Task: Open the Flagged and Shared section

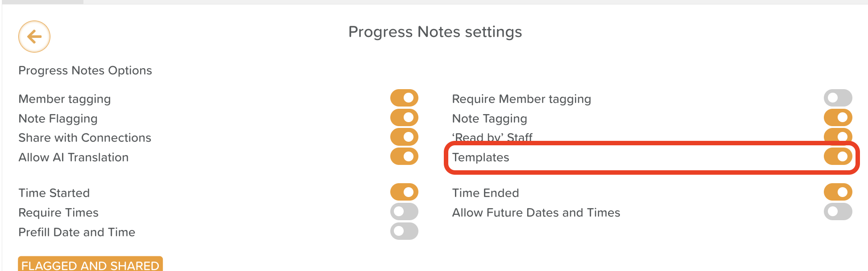Action: point(90,265)
